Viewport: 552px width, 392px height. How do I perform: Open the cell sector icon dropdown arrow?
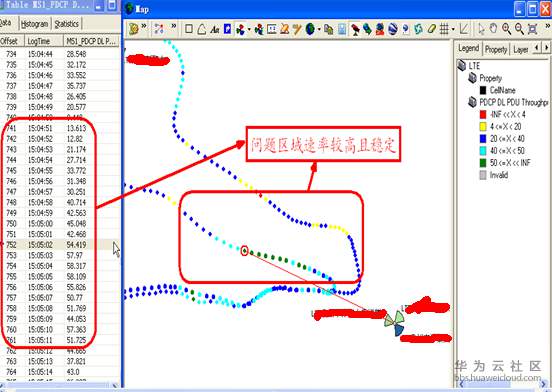pos(249,29)
